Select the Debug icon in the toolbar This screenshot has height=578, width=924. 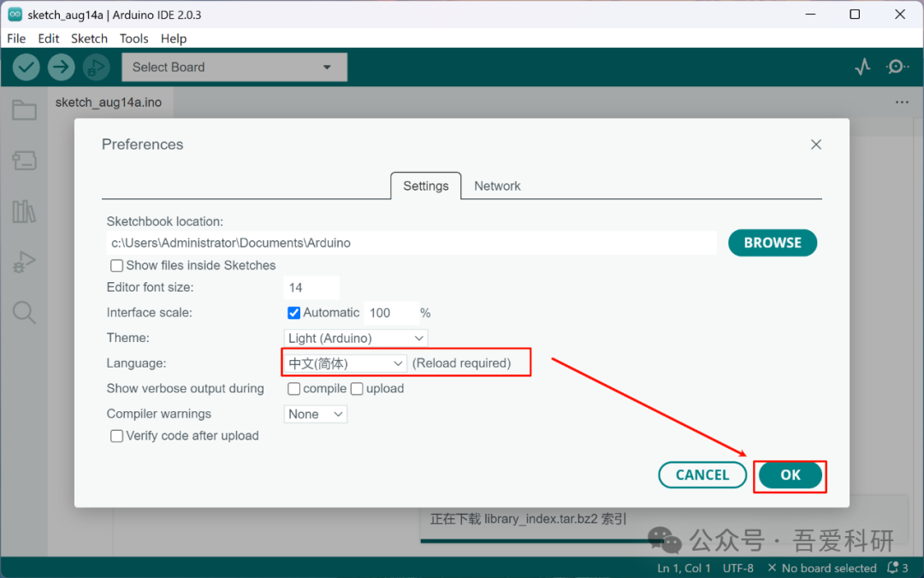click(x=96, y=67)
